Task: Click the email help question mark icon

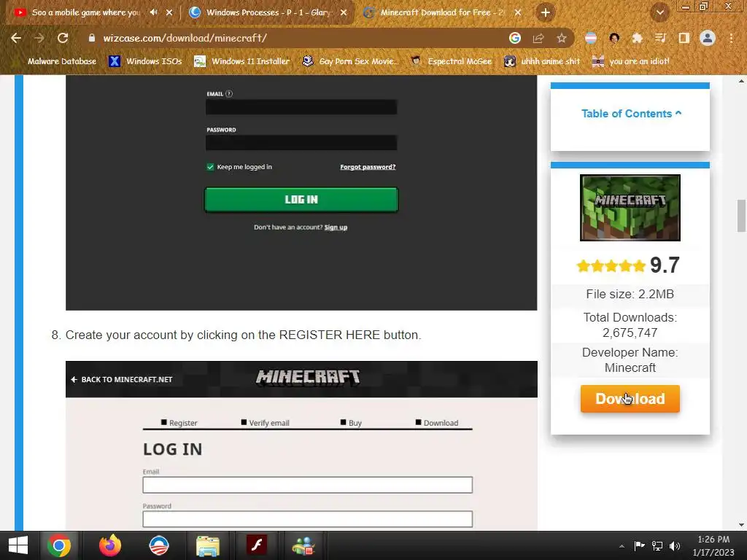Action: point(229,94)
